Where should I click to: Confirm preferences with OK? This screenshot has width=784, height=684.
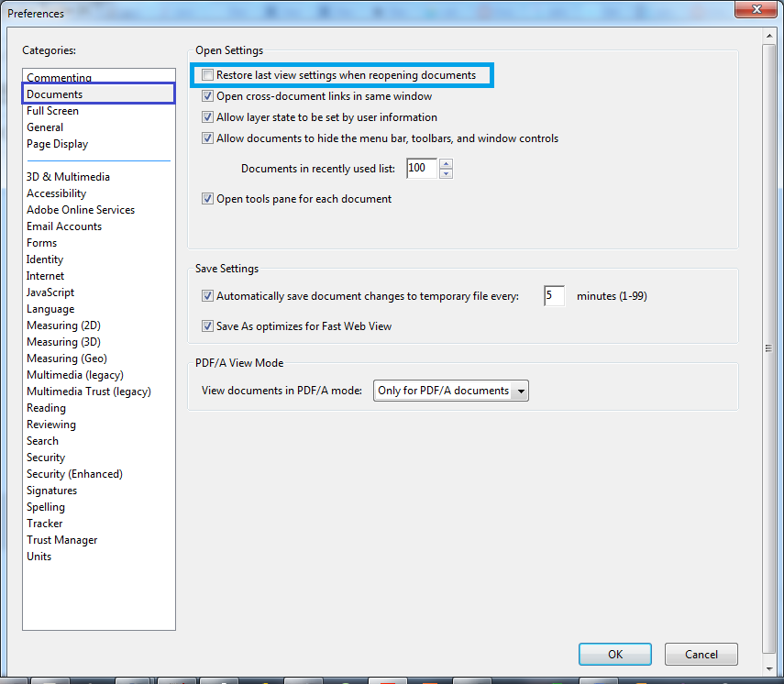(614, 654)
